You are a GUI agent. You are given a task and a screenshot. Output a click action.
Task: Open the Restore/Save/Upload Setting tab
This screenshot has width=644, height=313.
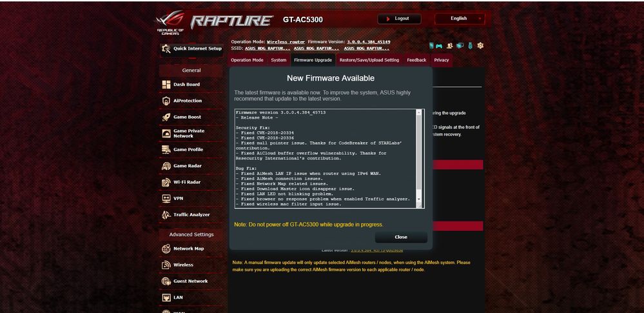369,60
